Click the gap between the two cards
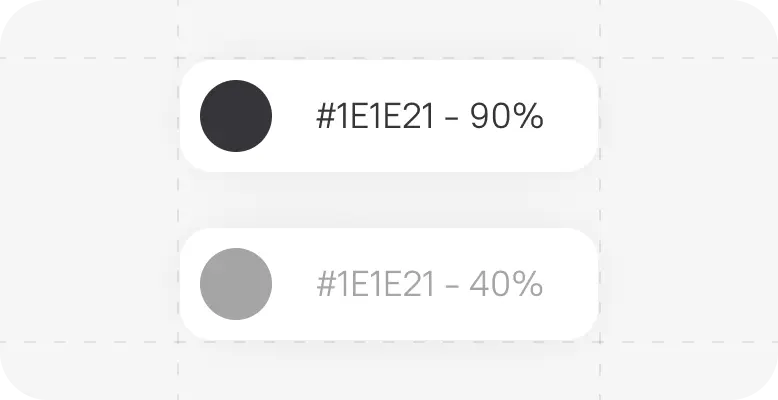778x400 pixels. pyautogui.click(x=389, y=200)
